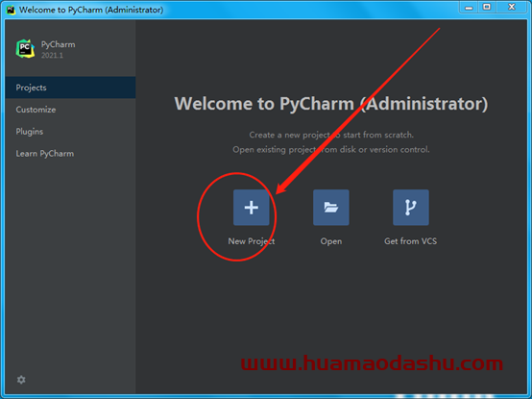Viewport: 532px width, 399px height.
Task: Click the PyCharm icon in the title bar
Action: (11, 10)
